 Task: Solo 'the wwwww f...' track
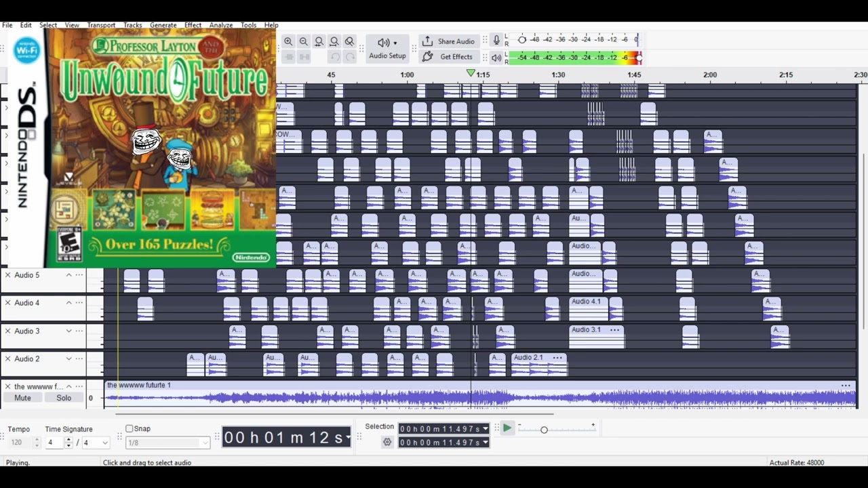point(64,398)
